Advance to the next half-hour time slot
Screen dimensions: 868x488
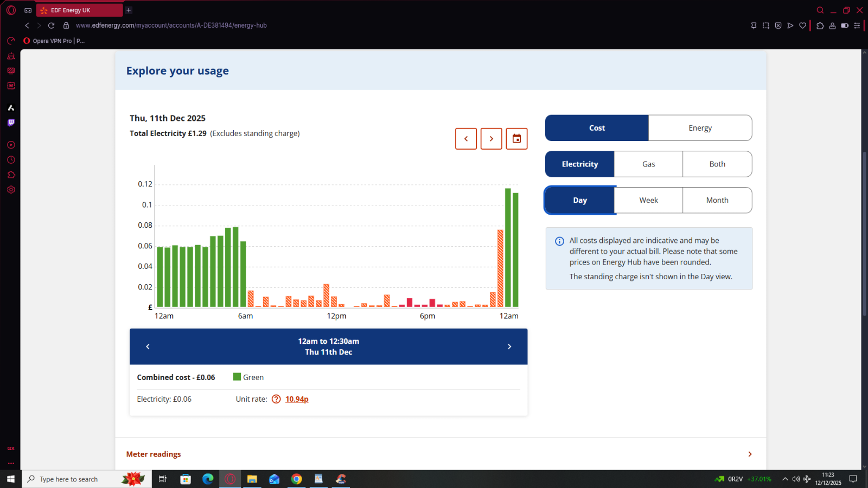[x=509, y=346]
